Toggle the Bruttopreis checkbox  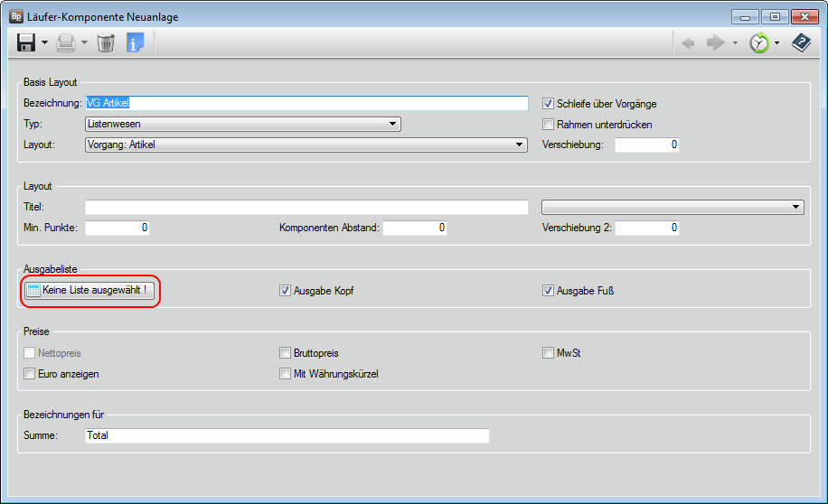[285, 352]
